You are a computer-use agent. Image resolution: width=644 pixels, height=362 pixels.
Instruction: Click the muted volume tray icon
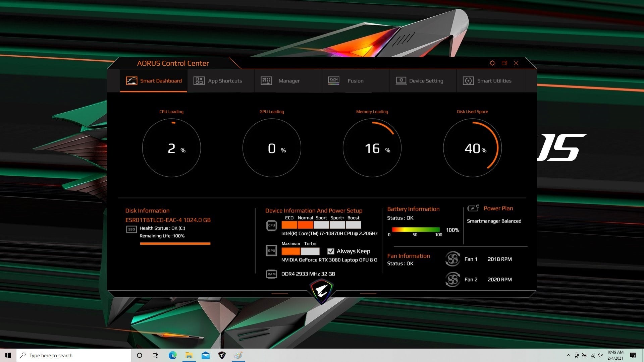(x=601, y=355)
